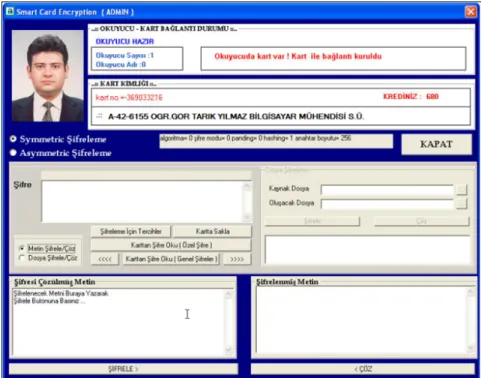This screenshot has width=481, height=378.
Task: Click the < ÇÖZ button
Action: click(363, 369)
